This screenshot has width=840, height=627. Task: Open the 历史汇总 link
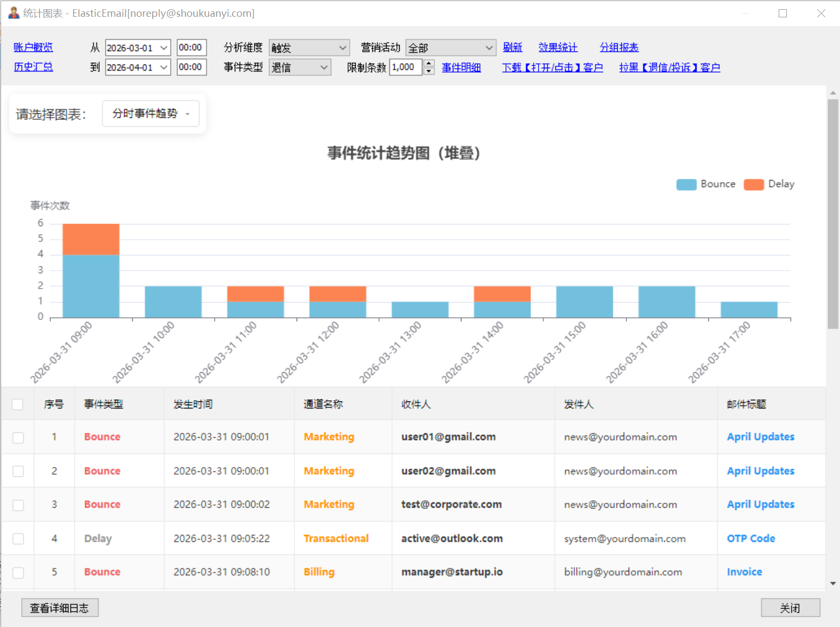(33, 67)
